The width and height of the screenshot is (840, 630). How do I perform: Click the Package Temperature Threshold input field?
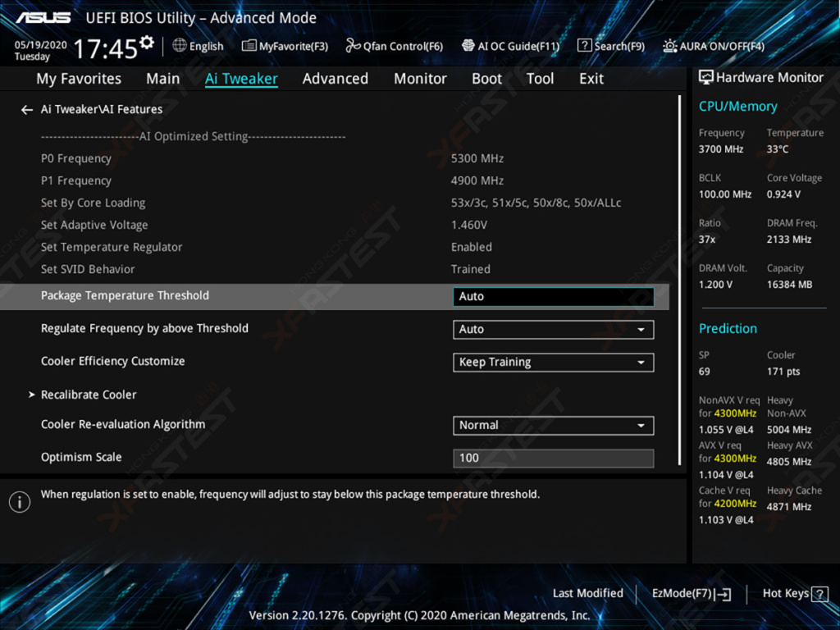point(554,297)
